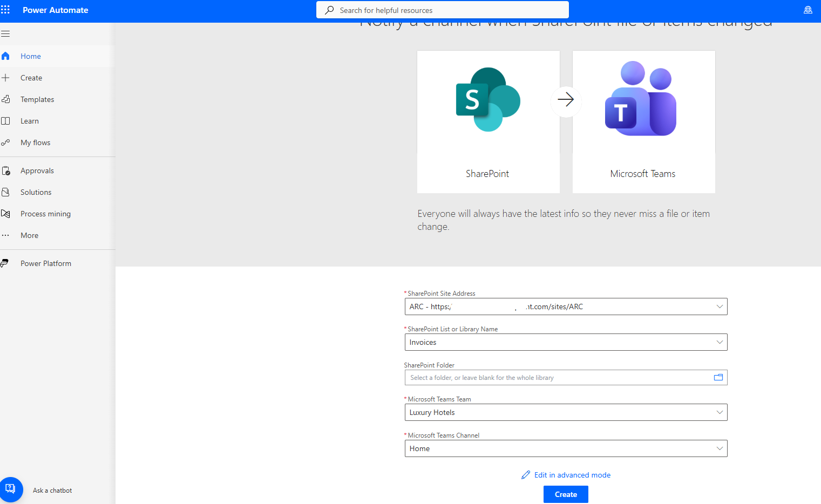Screen dimensions: 821x504
Task: Collapse the left navigation hamburger menu
Action: pyautogui.click(x=5, y=34)
